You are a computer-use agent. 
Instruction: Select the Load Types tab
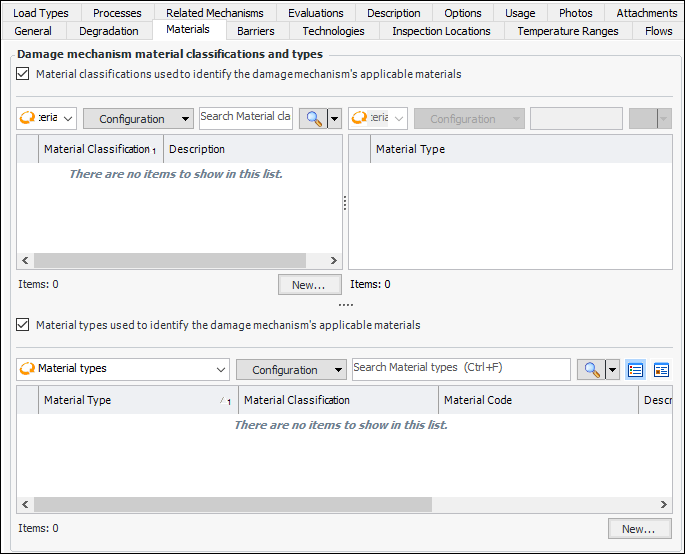point(41,13)
